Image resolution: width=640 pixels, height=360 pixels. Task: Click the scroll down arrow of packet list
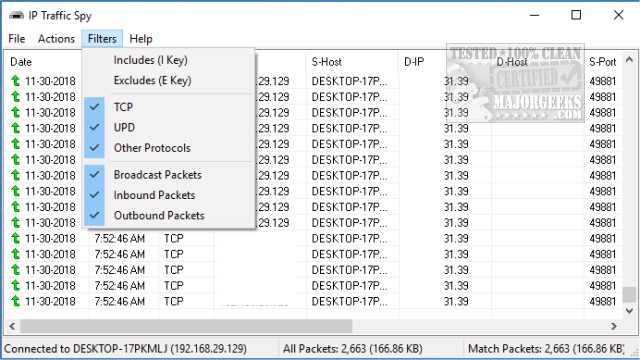pos(629,311)
